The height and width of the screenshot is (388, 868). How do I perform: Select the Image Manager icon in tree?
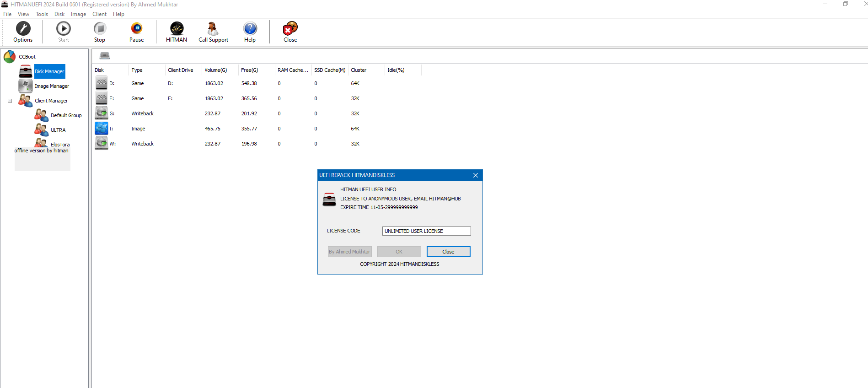pyautogui.click(x=26, y=86)
